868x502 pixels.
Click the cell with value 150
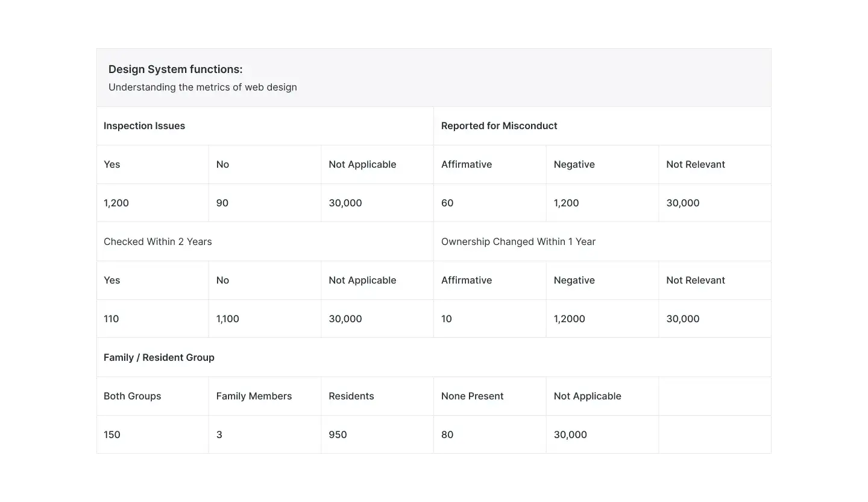(112, 434)
